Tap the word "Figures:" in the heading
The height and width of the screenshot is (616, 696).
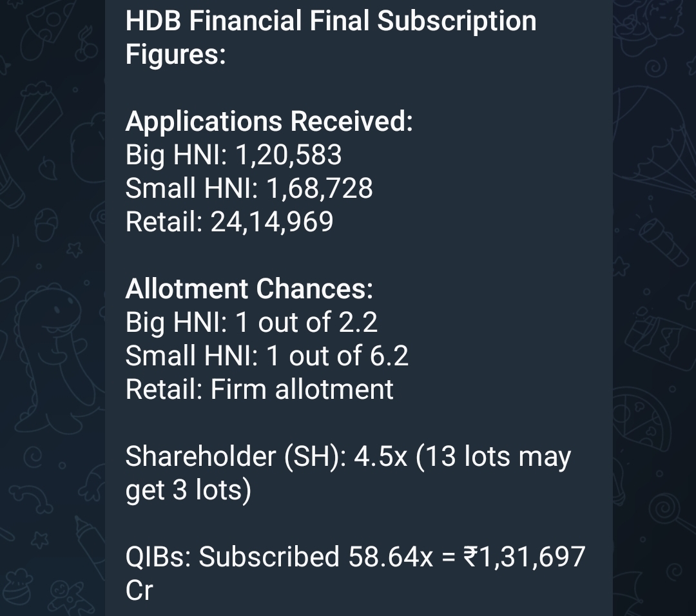175,55
